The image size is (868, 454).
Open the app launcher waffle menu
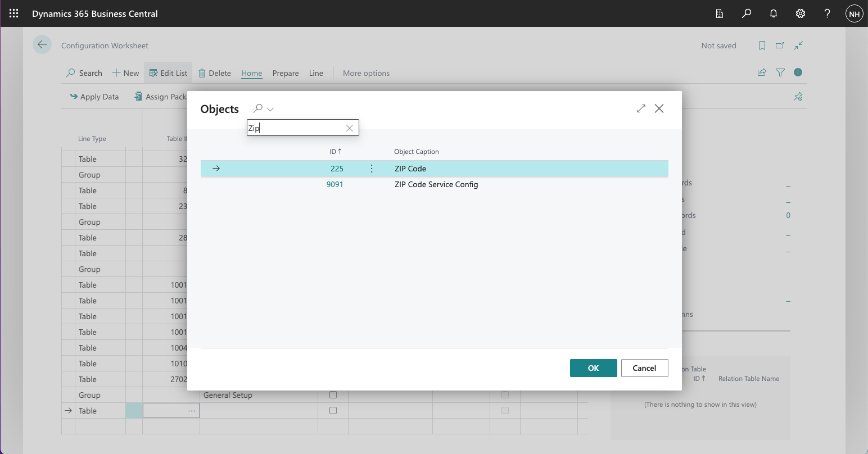click(14, 13)
